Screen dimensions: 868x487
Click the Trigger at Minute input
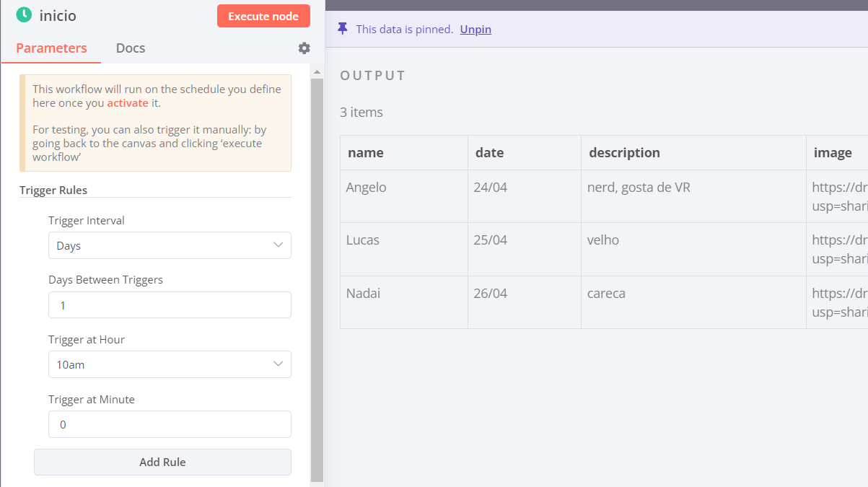[170, 424]
